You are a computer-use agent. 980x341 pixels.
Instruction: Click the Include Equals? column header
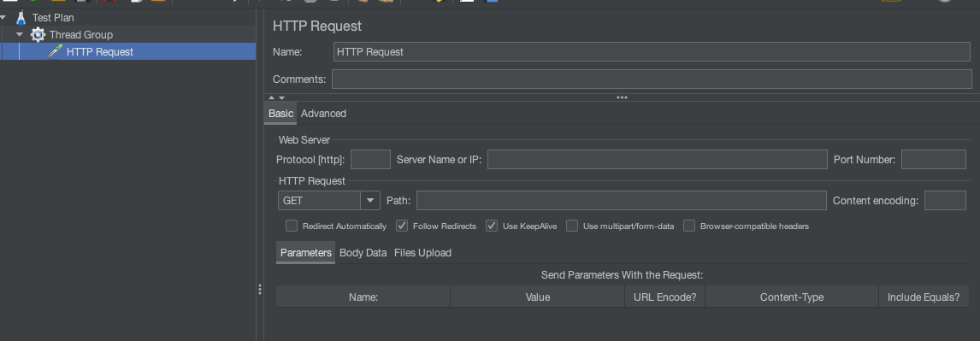click(923, 297)
